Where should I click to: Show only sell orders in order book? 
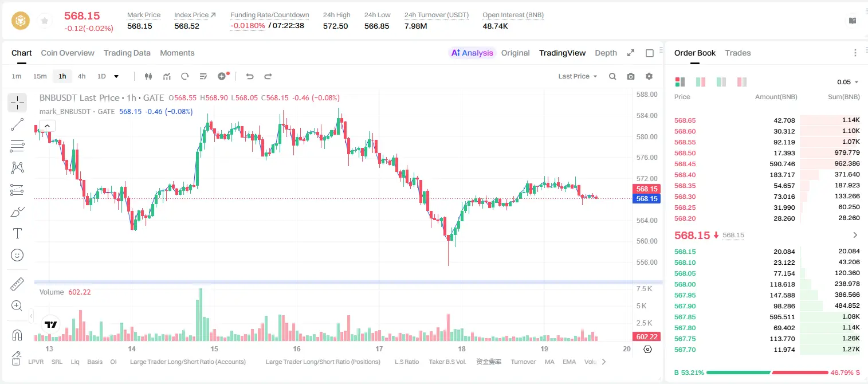(742, 82)
